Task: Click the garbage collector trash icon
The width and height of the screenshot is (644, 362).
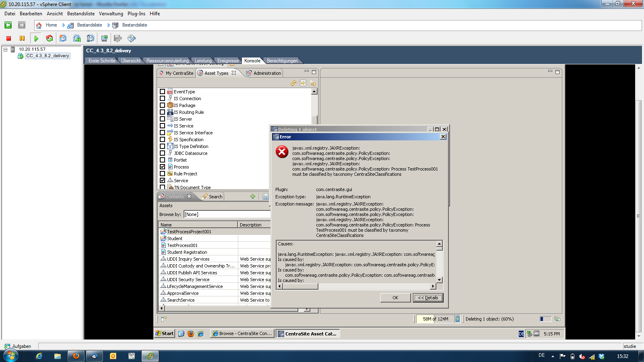Action: point(458,319)
